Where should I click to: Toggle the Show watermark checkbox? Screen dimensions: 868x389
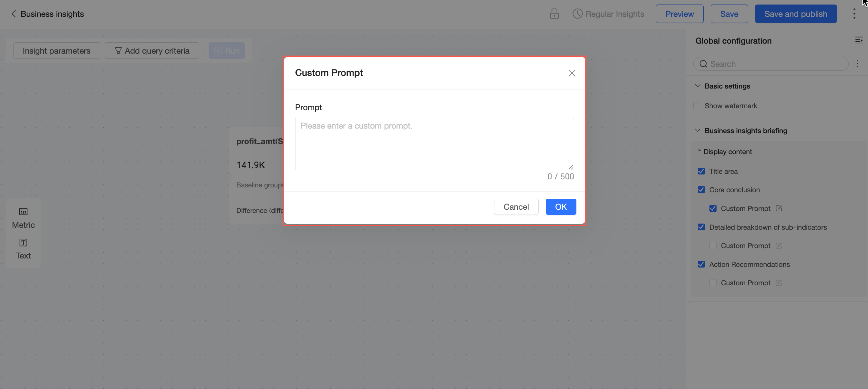(x=697, y=106)
